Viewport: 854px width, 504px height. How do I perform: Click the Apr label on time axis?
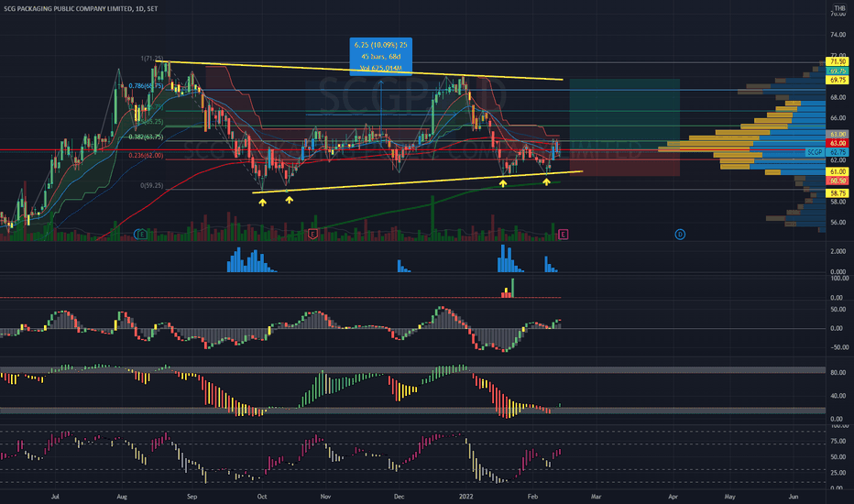tap(673, 497)
